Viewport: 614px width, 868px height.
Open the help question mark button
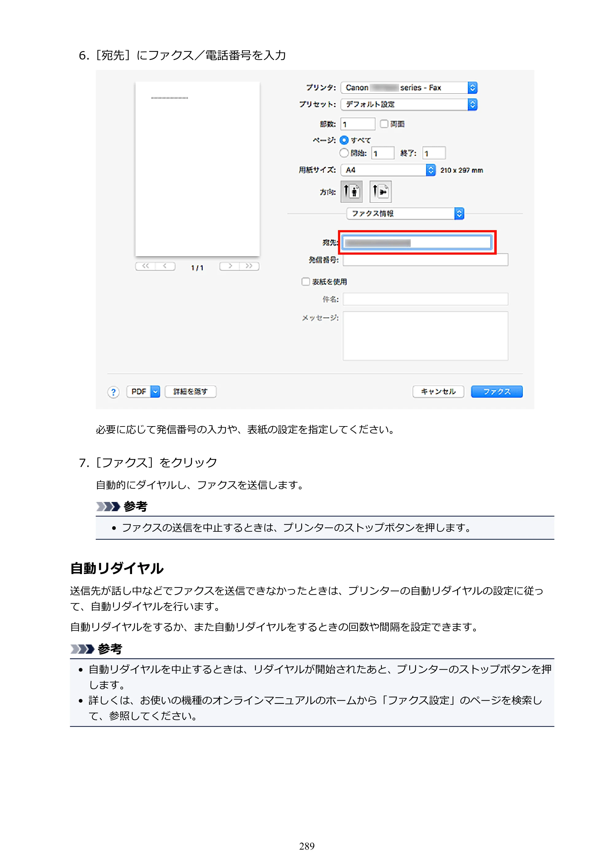[113, 392]
